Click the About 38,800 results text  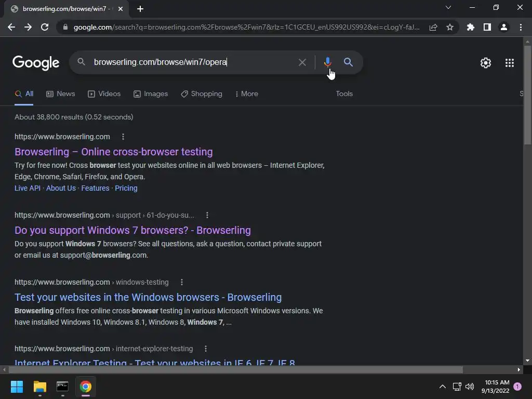[74, 117]
